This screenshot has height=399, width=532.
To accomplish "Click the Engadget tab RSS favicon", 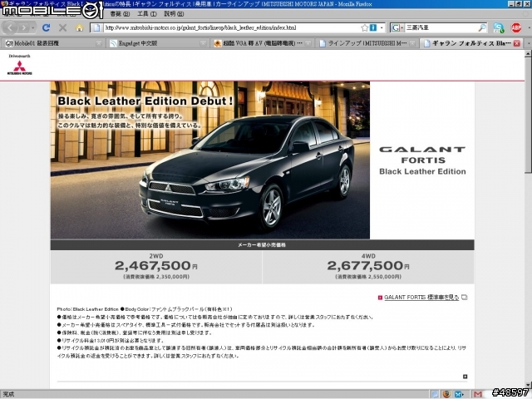I will pos(113,43).
